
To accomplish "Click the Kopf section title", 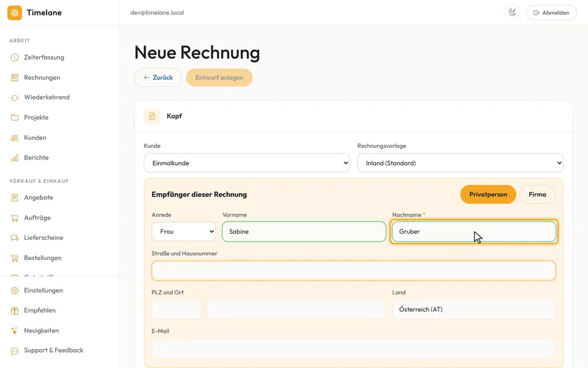I will pos(175,116).
